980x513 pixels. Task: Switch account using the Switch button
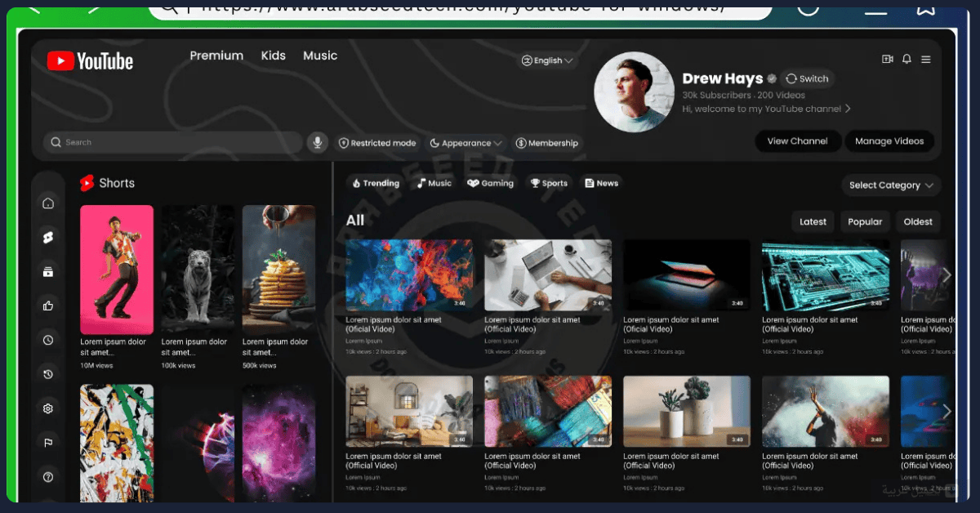click(807, 78)
